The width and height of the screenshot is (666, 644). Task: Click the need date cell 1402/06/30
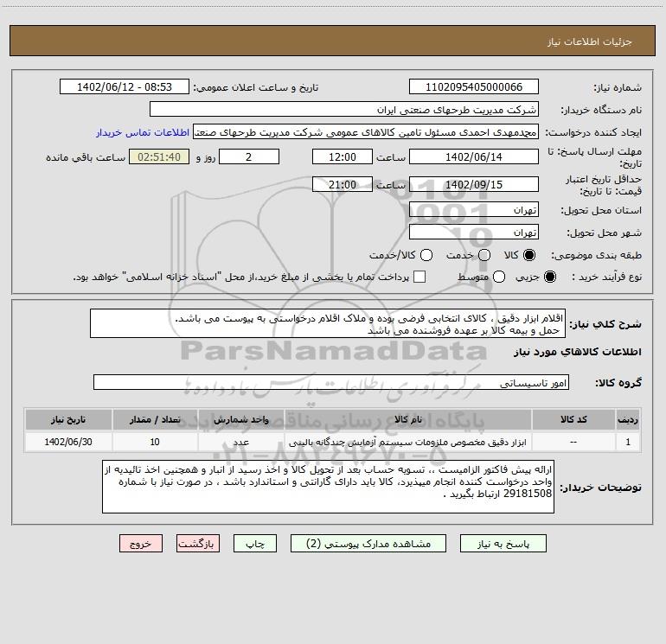[68, 443]
